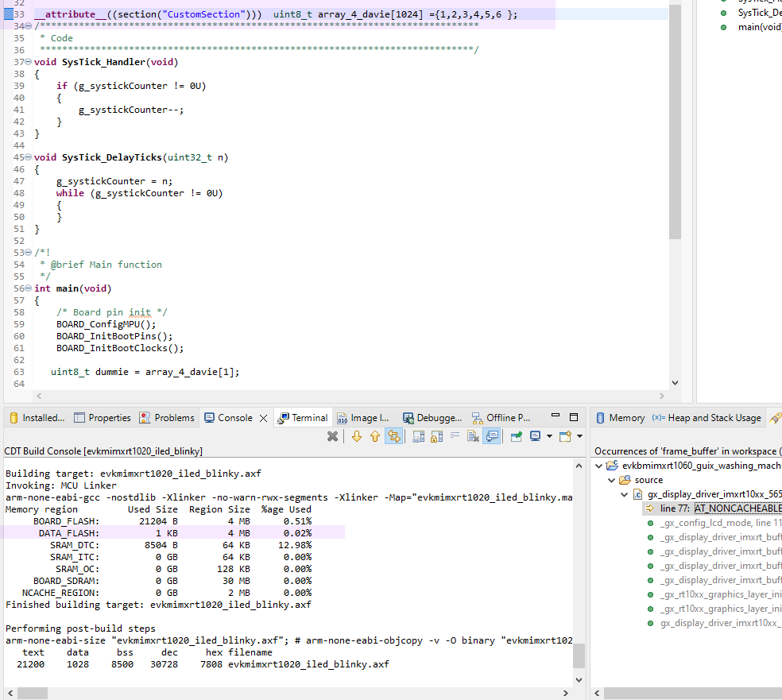This screenshot has height=700, width=782.
Task: Pin the Console view
Action: [517, 435]
